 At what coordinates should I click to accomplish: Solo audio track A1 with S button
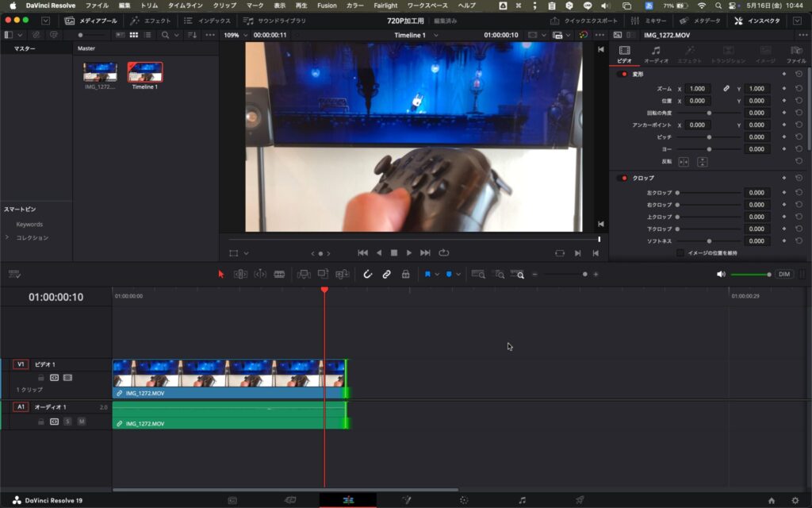[67, 421]
